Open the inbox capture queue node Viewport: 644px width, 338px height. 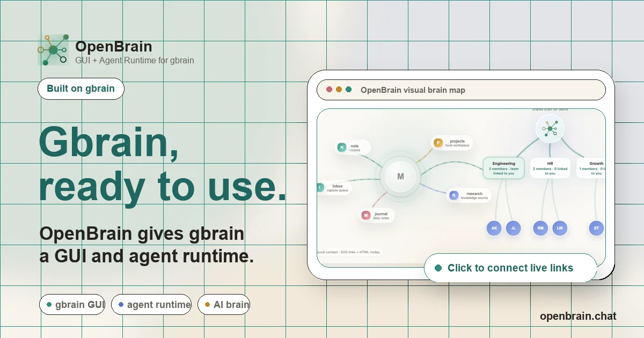(334, 188)
